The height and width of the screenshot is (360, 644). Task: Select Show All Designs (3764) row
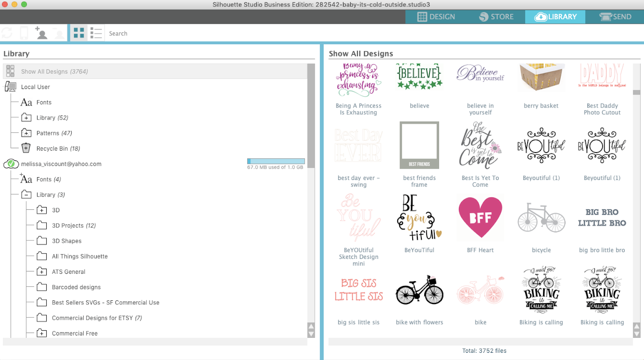tap(155, 71)
